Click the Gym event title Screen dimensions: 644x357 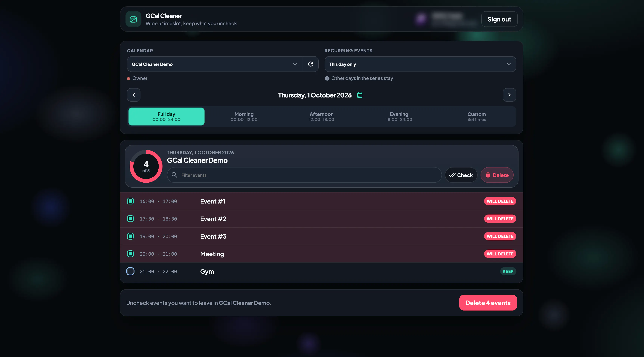click(207, 271)
